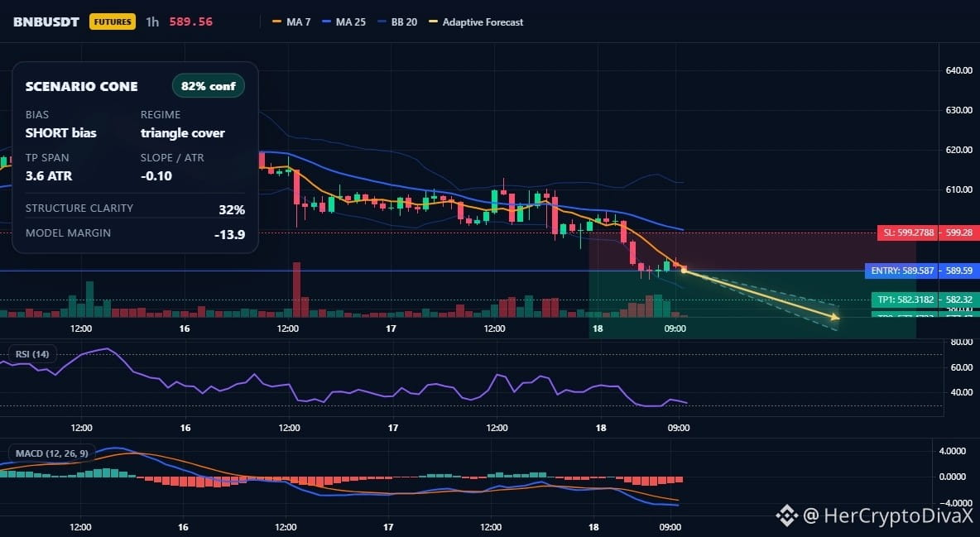Click the SCENARIO CONE panel title

(x=81, y=87)
